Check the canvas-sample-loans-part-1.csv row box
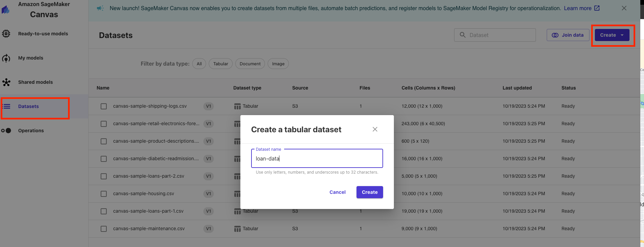Viewport: 644px width, 247px height. (104, 211)
